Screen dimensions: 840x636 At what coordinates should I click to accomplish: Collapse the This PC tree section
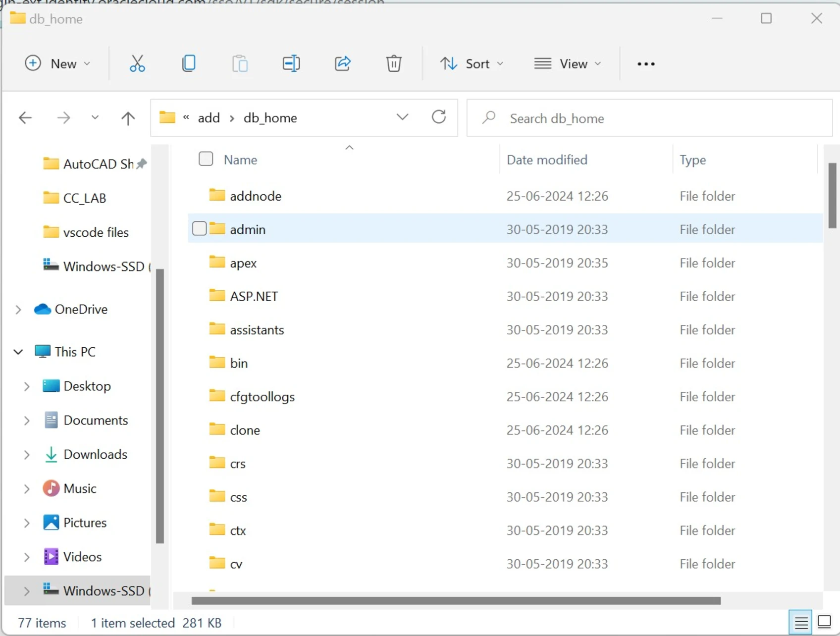[x=18, y=352]
